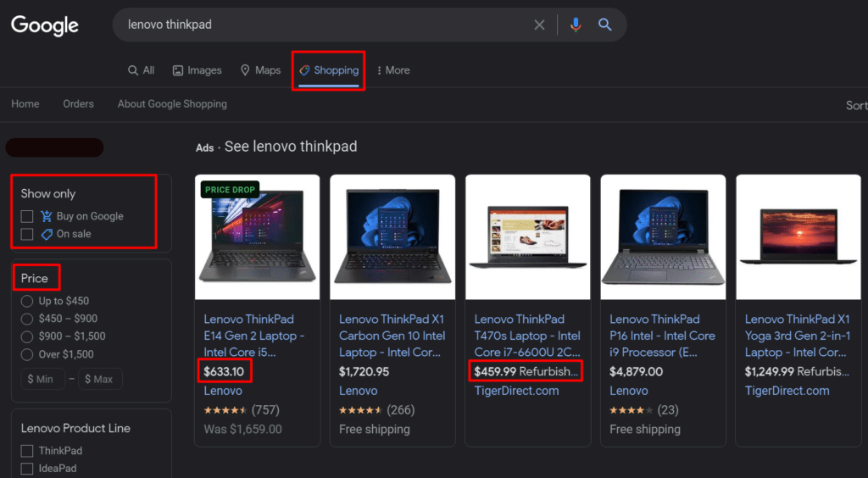Open ThinkPad E14 Gen 2 laptop image
This screenshot has width=868, height=478.
click(x=258, y=237)
